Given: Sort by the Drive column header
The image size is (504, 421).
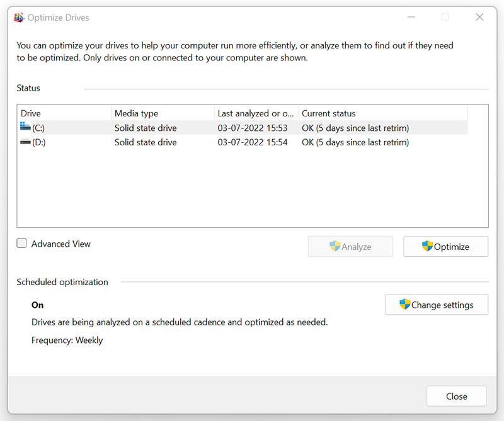Looking at the screenshot, I should click(64, 113).
